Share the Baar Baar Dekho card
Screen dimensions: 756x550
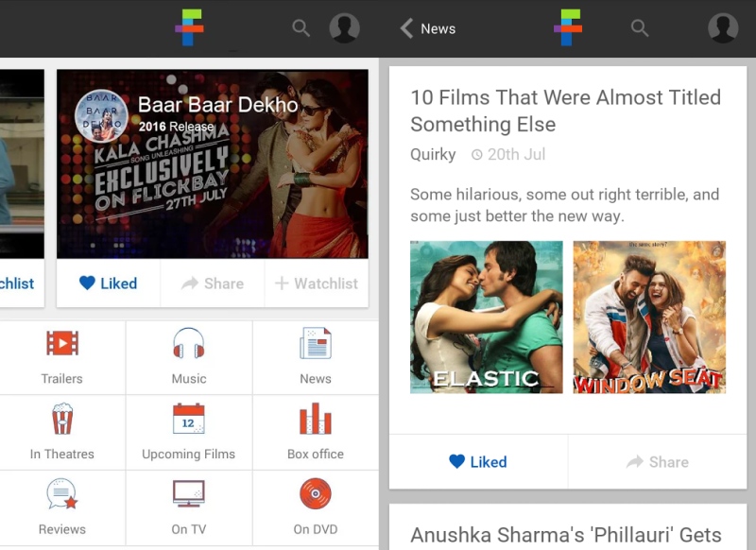(x=213, y=284)
